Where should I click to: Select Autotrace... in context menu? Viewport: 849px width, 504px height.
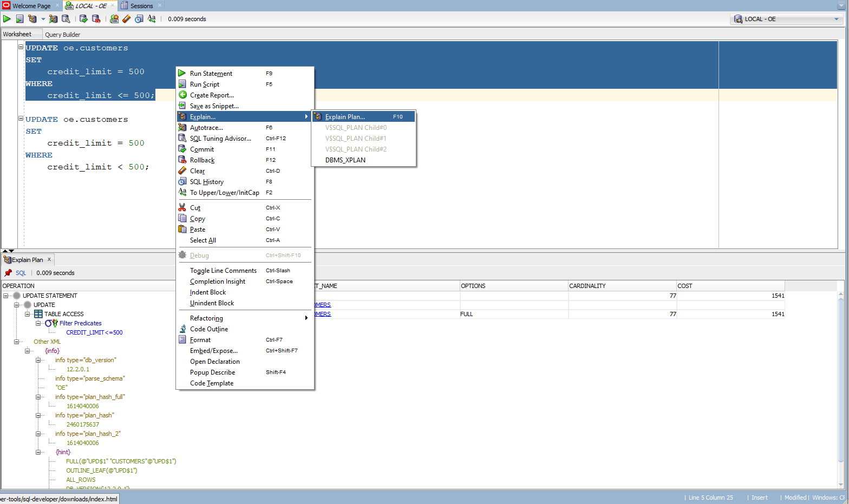245,128
